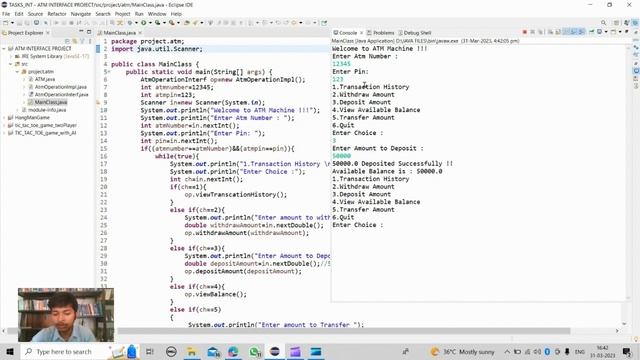Open WhatsApp from taskbar
This screenshot has height=360, width=640.
click(254, 351)
